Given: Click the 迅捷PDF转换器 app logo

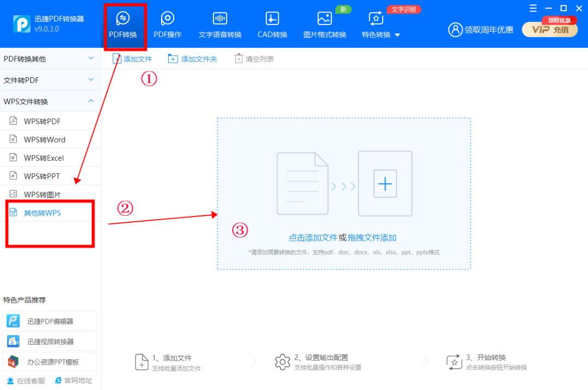Looking at the screenshot, I should (21, 24).
